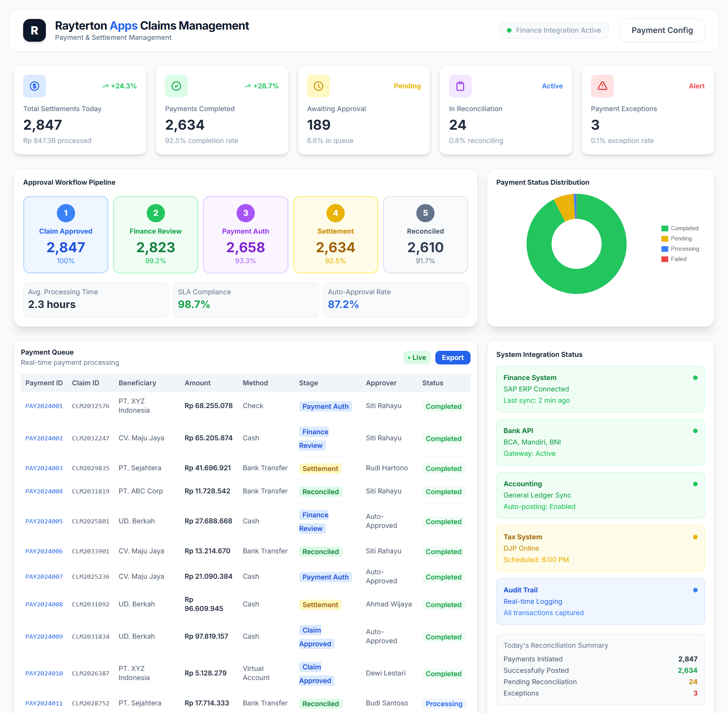Open payment PAY2024003 link
The image size is (728, 713).
point(44,468)
